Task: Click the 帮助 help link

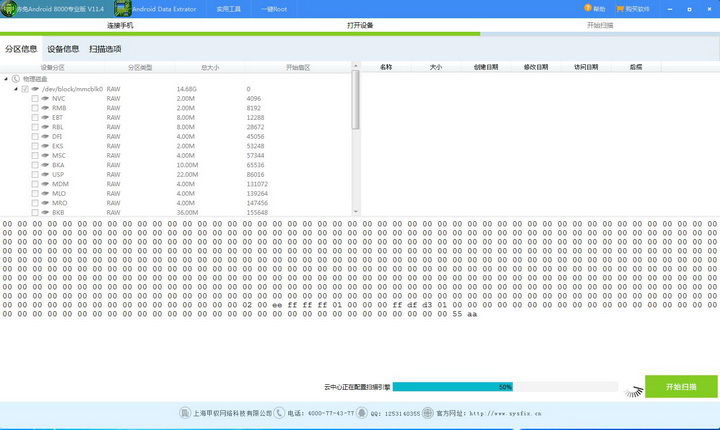Action: point(599,9)
